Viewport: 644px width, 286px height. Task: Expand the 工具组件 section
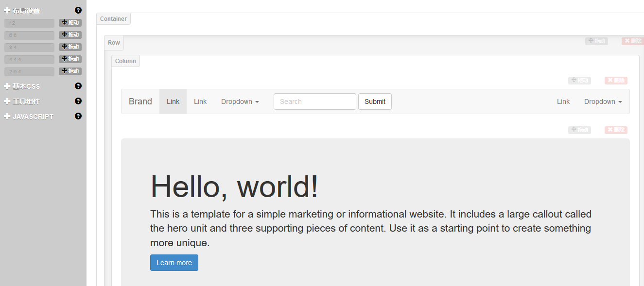tap(22, 101)
